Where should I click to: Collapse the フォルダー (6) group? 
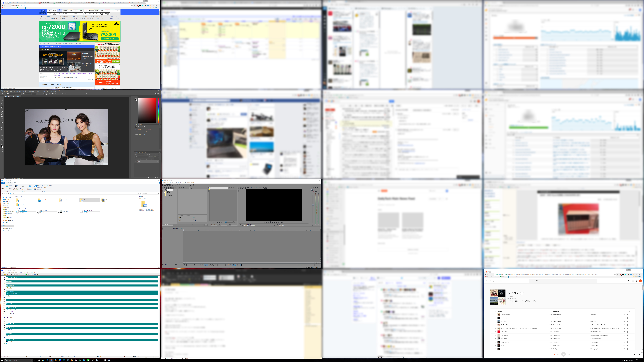pos(15,197)
